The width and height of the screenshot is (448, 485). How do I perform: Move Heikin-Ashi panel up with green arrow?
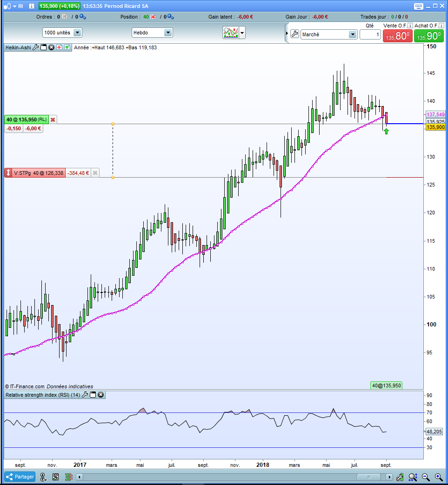click(x=67, y=47)
